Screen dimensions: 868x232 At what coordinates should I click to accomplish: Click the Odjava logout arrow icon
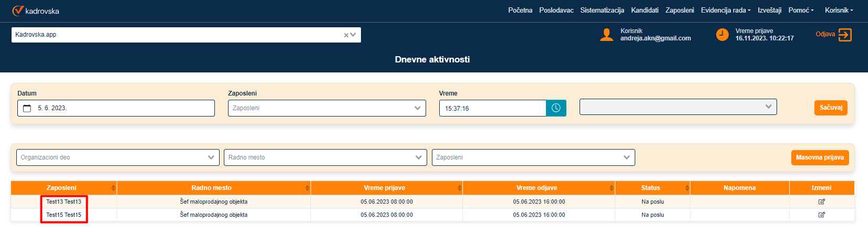(845, 35)
